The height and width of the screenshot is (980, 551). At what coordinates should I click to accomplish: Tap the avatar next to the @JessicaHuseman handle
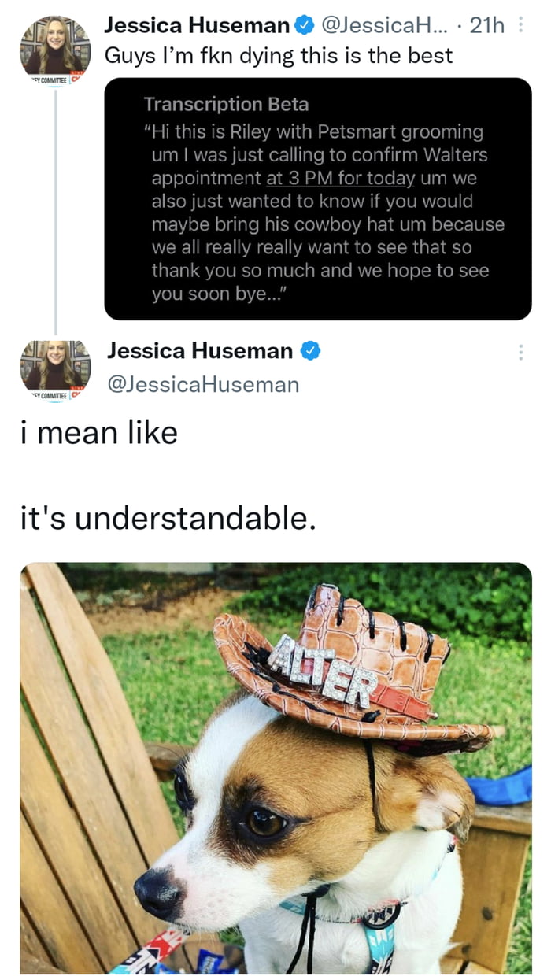coord(55,365)
